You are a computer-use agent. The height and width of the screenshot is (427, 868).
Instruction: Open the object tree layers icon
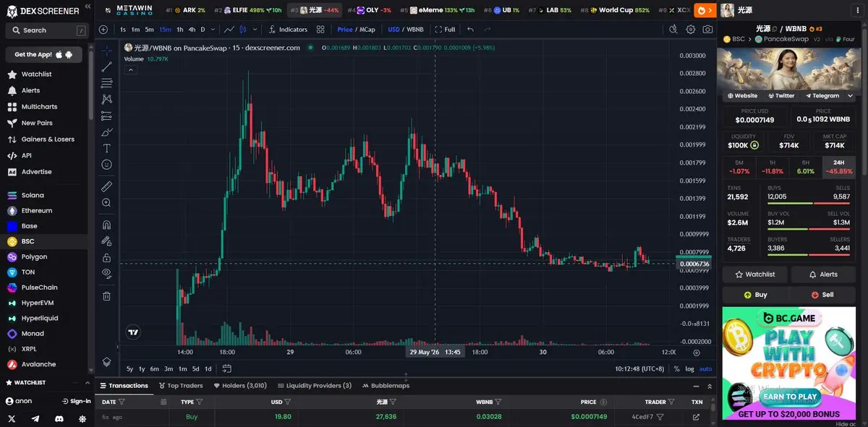(x=106, y=362)
